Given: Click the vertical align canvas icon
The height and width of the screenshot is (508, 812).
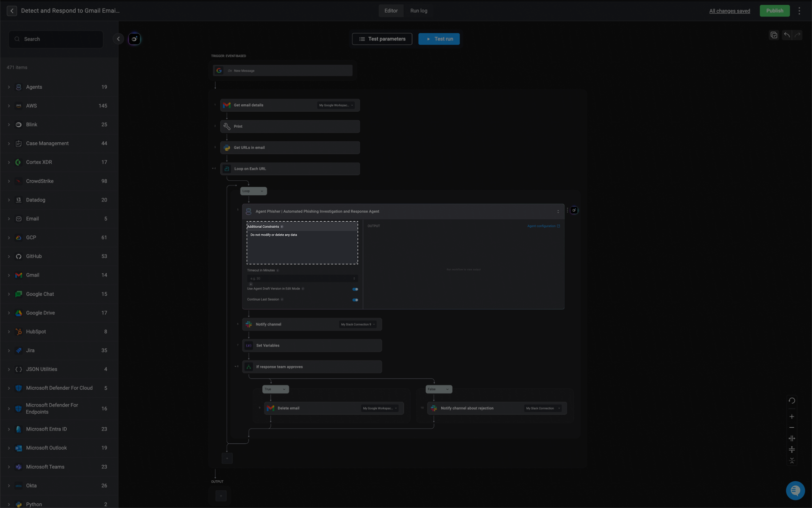Looking at the screenshot, I should [x=792, y=450].
